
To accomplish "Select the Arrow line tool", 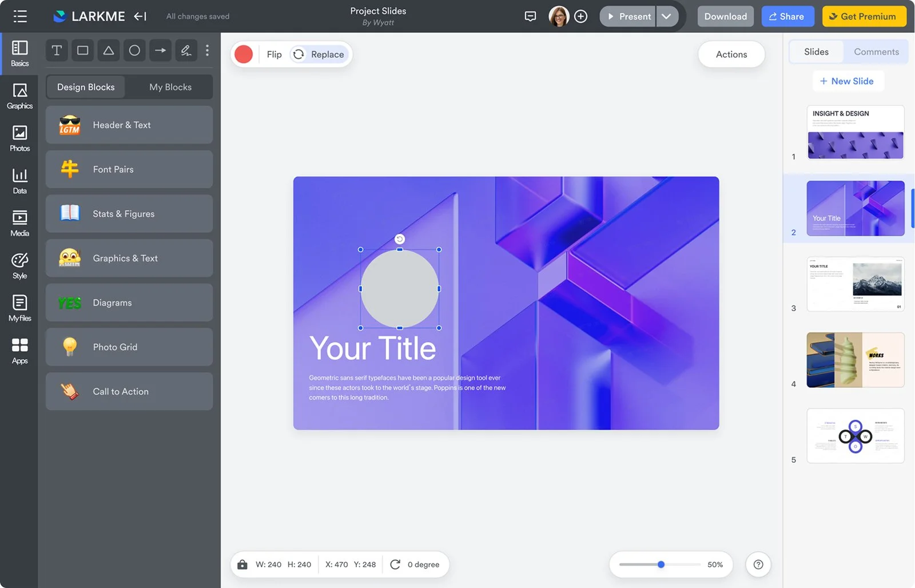I will click(x=160, y=50).
